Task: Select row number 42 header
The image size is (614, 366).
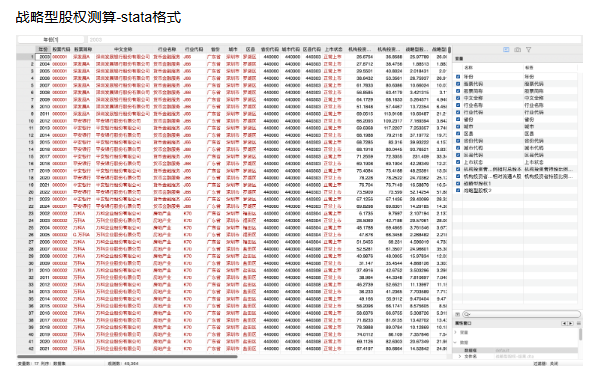Action: pos(26,348)
